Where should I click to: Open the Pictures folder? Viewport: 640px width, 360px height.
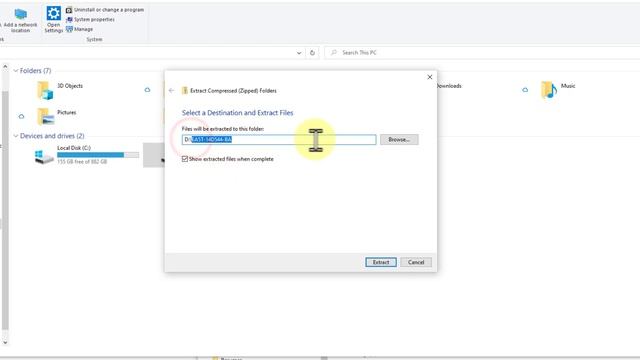click(57, 116)
